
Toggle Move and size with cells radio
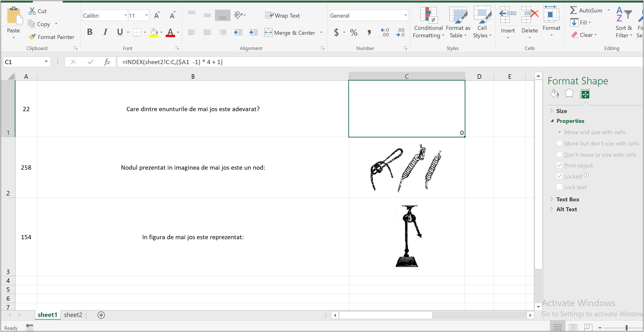click(x=560, y=132)
